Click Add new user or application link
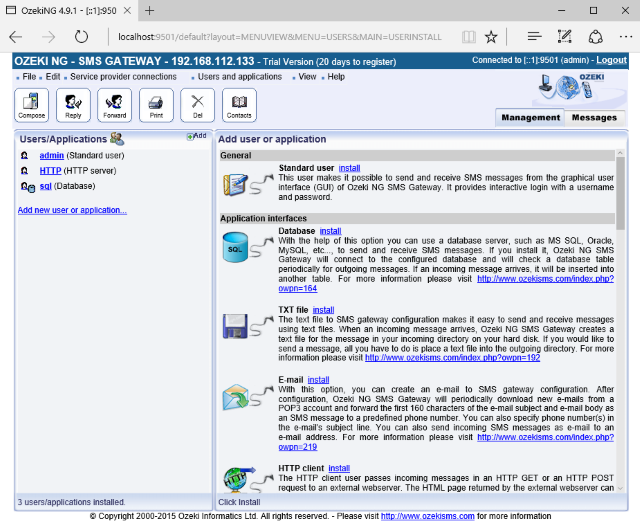Screen dimensions: 640x526 tap(72, 210)
